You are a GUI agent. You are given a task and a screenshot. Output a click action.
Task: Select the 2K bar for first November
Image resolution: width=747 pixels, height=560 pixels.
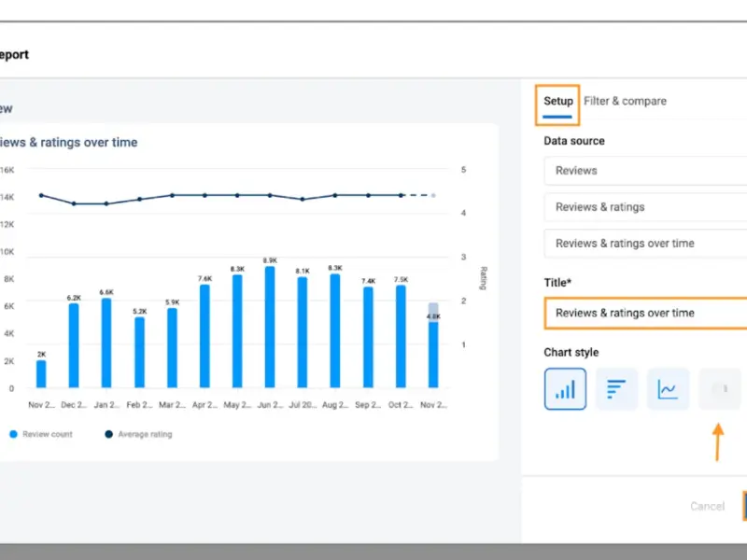pos(41,373)
